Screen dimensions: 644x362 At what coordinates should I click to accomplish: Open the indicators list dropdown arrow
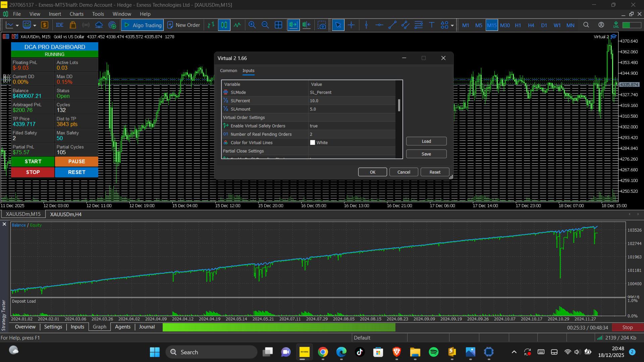point(35,25)
